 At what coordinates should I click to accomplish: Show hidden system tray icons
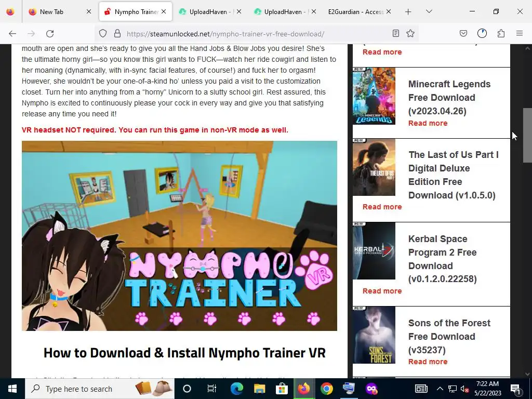[x=440, y=389]
